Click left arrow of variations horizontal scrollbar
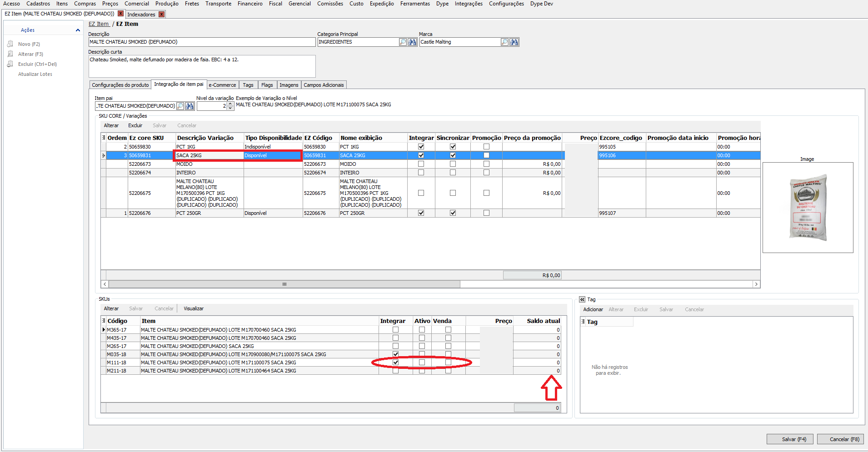868x452 pixels. click(105, 284)
